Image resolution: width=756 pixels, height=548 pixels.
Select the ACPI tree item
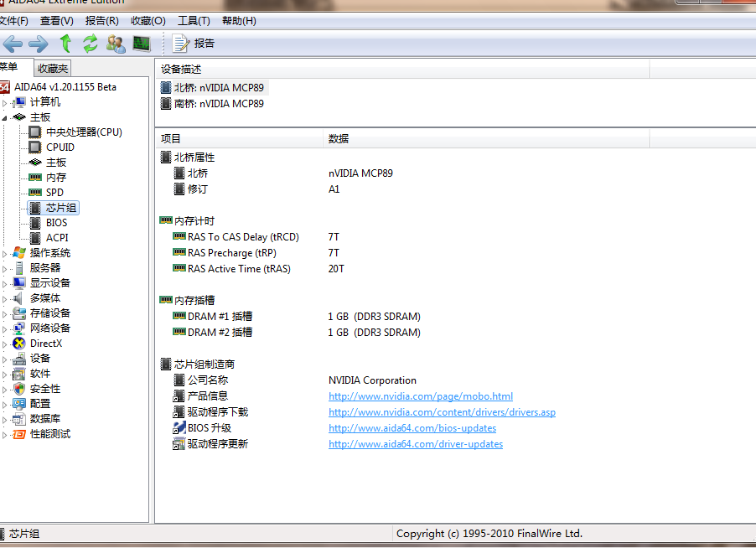pos(57,238)
